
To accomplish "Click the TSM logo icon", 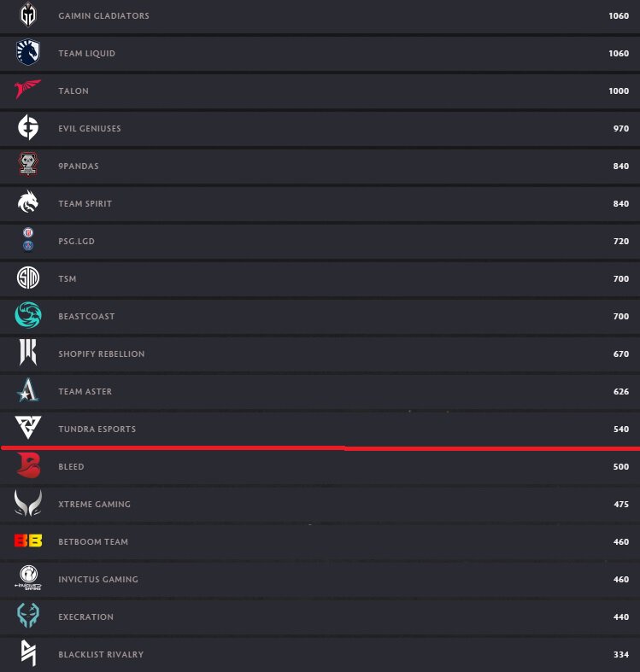I will pos(28,278).
